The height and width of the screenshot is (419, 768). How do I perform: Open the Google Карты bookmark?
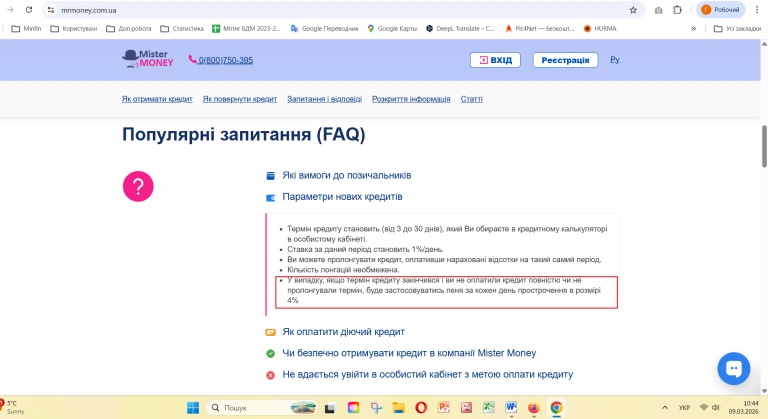pyautogui.click(x=392, y=28)
